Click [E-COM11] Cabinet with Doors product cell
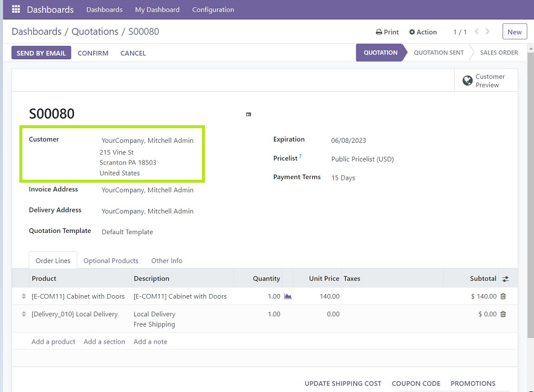The width and height of the screenshot is (534, 392). point(78,296)
